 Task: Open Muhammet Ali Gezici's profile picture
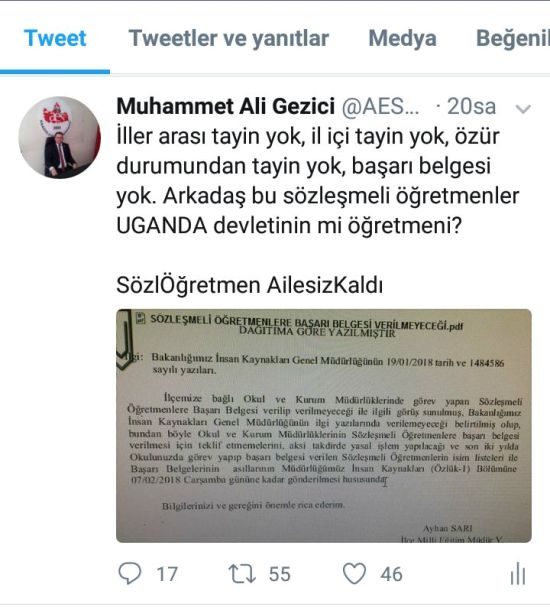coord(59,137)
